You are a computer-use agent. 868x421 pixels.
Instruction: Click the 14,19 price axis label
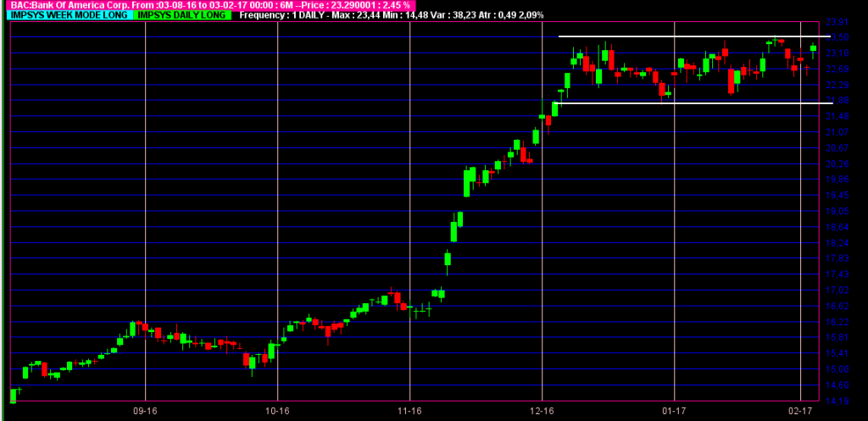837,401
